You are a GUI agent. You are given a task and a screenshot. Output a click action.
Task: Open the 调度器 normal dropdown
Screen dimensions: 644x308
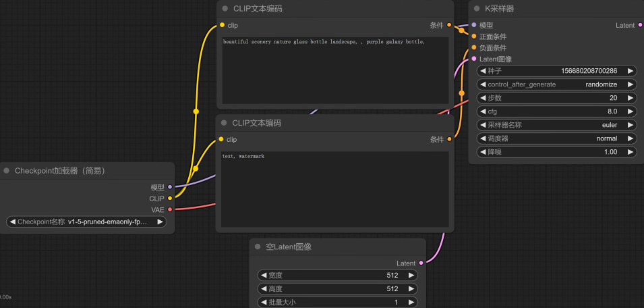pos(556,138)
